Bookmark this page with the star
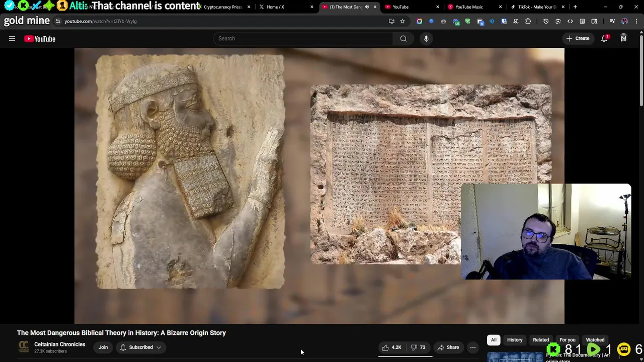Viewport: 644px width, 362px height. (403, 21)
